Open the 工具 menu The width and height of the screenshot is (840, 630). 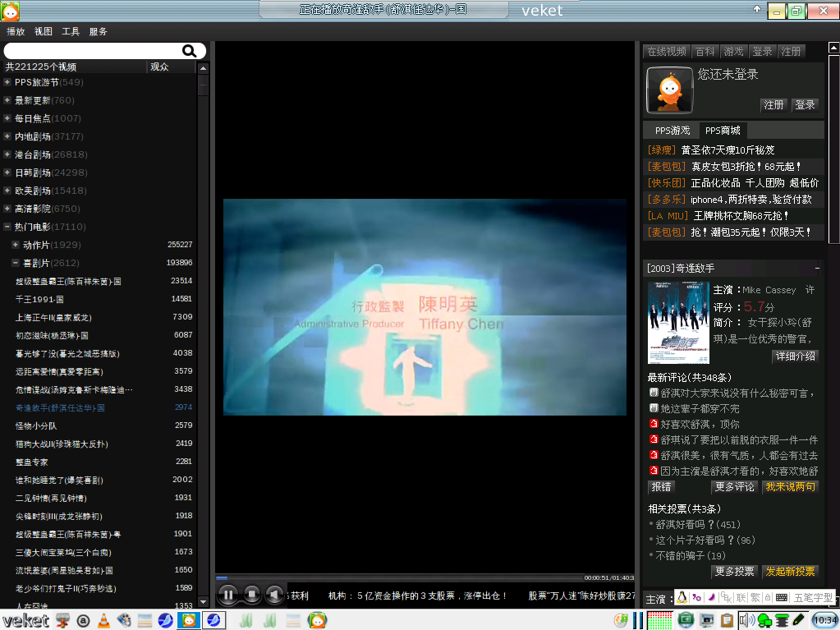(71, 31)
